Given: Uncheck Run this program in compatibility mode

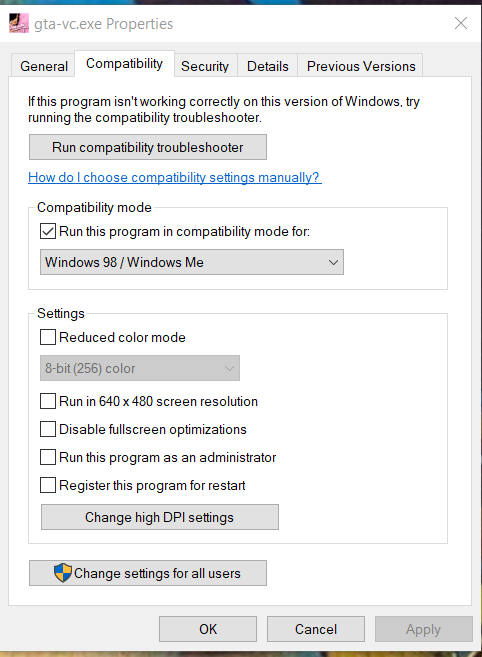Looking at the screenshot, I should coord(48,231).
